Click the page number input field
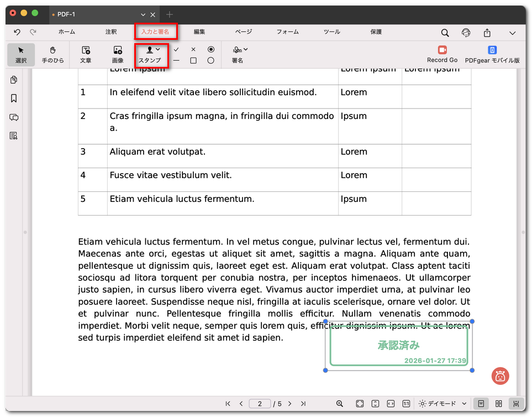Viewport: 532px width, 417px height. (260, 404)
